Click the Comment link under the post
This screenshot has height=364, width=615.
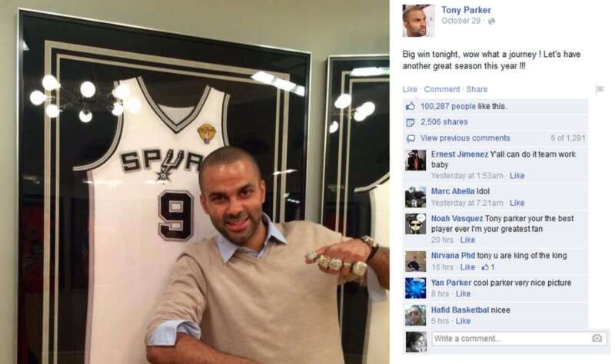point(441,89)
